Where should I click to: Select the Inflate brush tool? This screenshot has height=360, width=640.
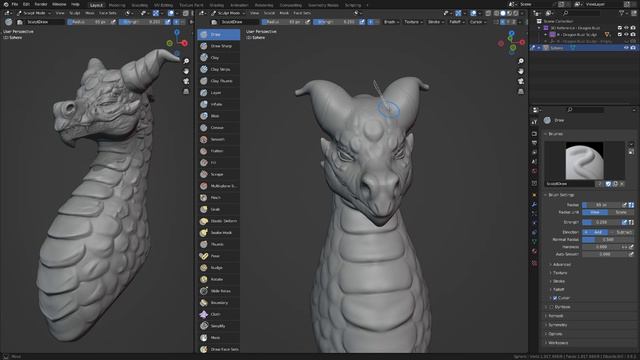218,104
